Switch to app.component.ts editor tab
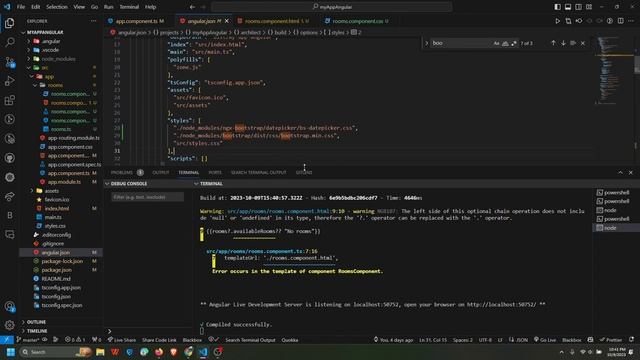The image size is (640, 360). click(x=136, y=21)
